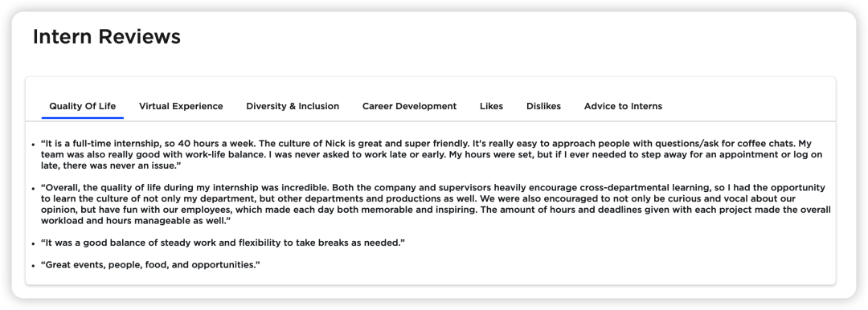
Task: Click the bullet before the "Overall" review
Action: (x=34, y=188)
